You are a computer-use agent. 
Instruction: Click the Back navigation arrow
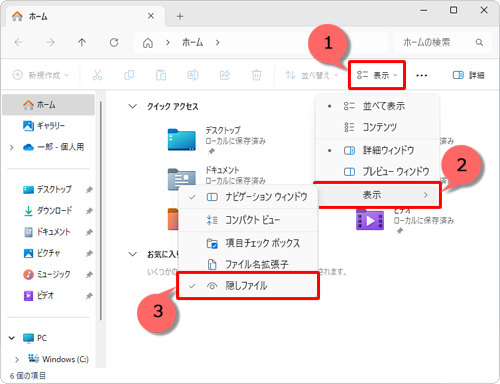pos(19,42)
